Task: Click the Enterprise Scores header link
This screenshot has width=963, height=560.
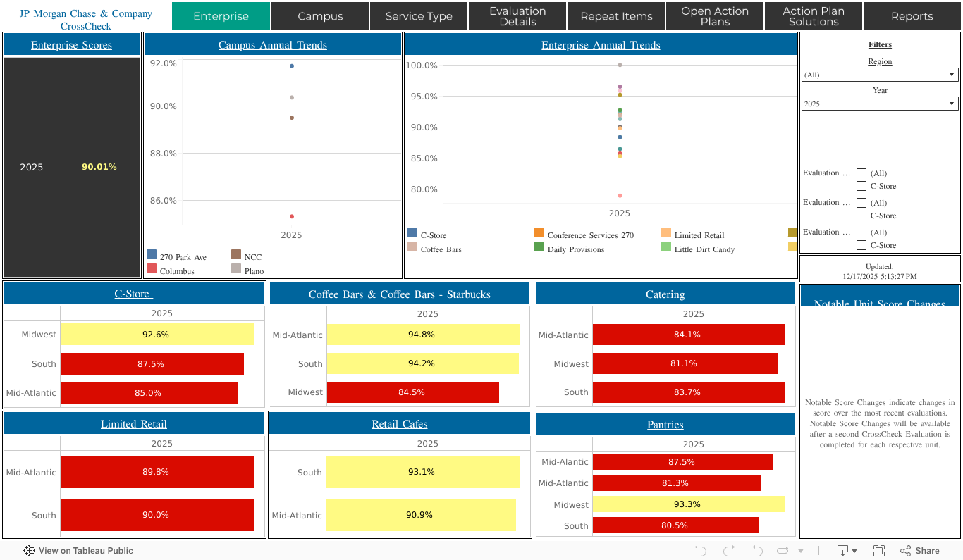Action: coord(71,45)
